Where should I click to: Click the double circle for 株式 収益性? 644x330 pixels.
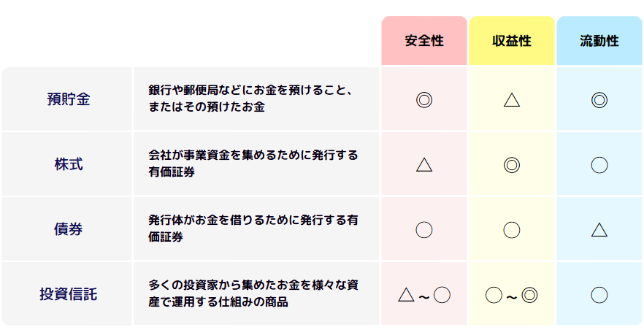coord(512,165)
